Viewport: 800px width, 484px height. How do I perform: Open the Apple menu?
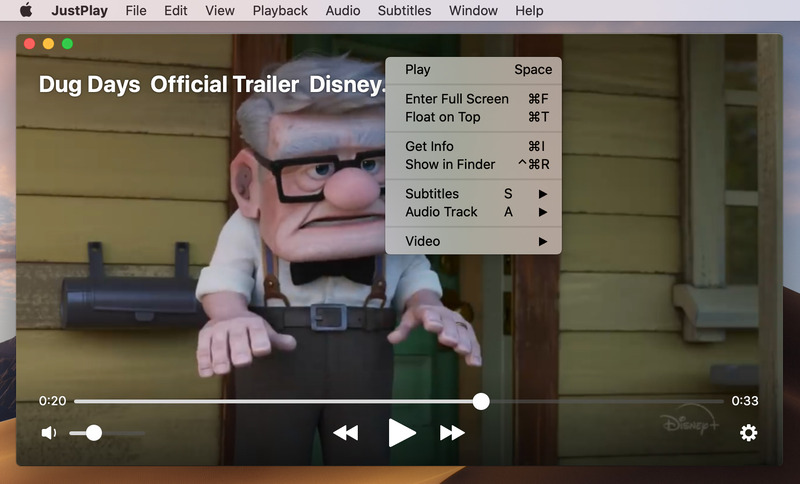click(x=26, y=10)
